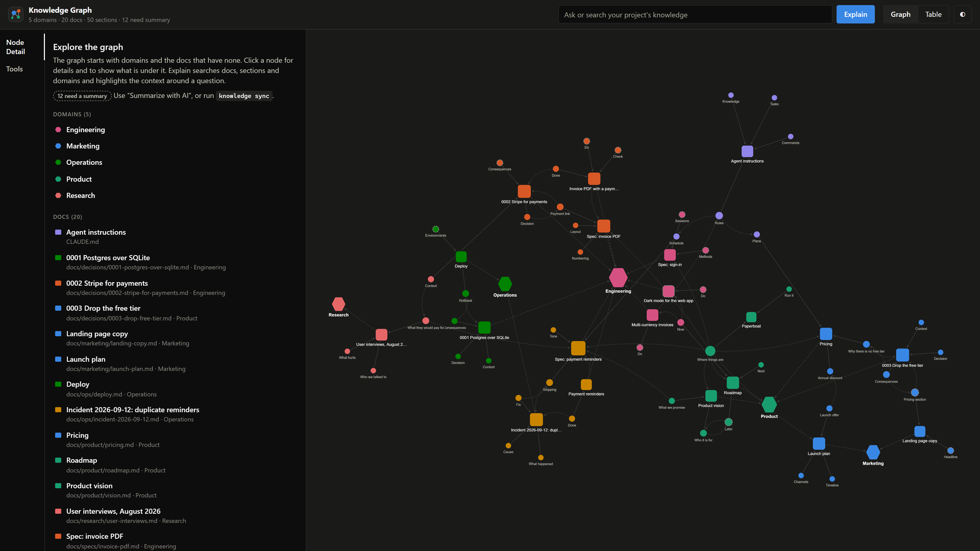Click the 0001 Postgres over SQLite graph node
This screenshot has height=551, width=980.
click(x=484, y=328)
